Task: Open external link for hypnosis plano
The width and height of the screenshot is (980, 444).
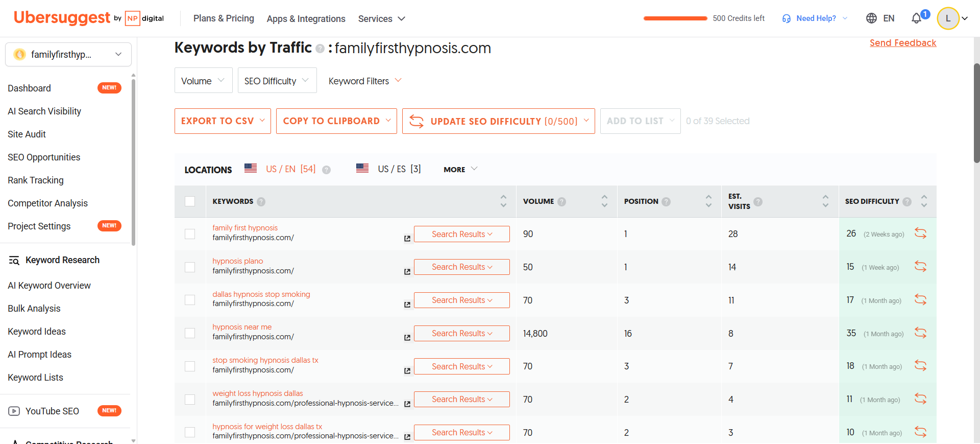Action: pos(407,272)
